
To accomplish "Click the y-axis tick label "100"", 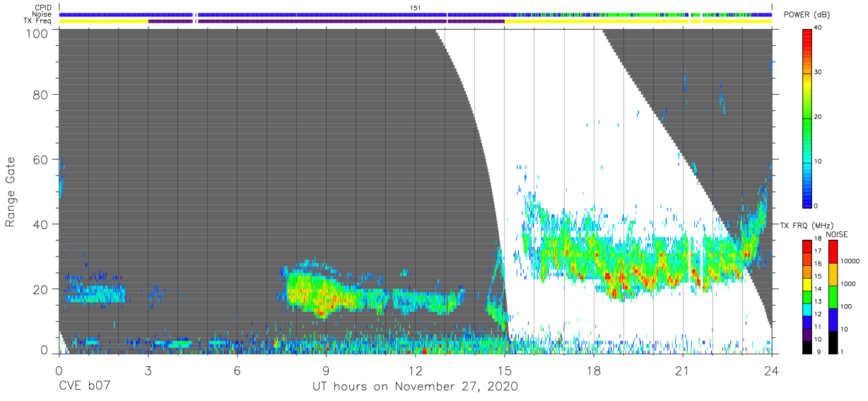I will pyautogui.click(x=37, y=33).
